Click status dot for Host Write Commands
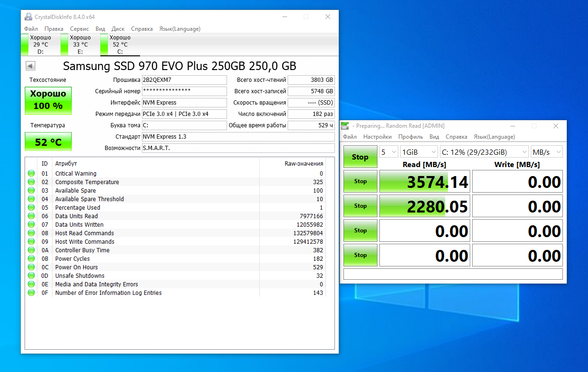588x372 pixels. [x=31, y=242]
